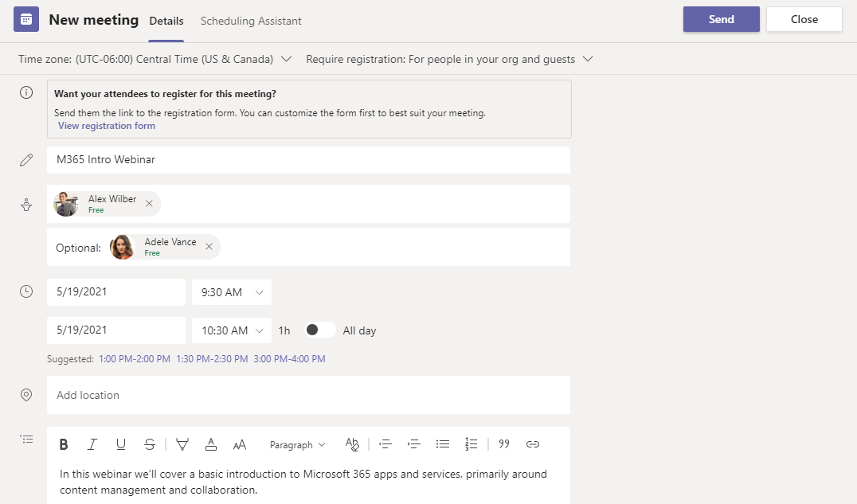Click the end date field next to 10:30 AM
This screenshot has height=504, width=857.
click(116, 330)
